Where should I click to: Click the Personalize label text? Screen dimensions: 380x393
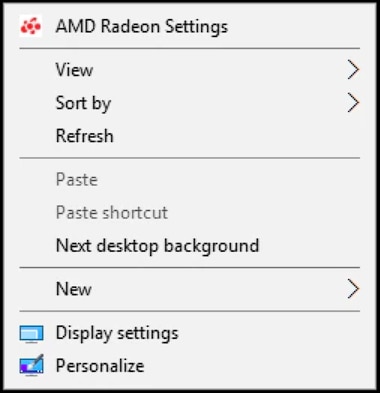click(100, 366)
